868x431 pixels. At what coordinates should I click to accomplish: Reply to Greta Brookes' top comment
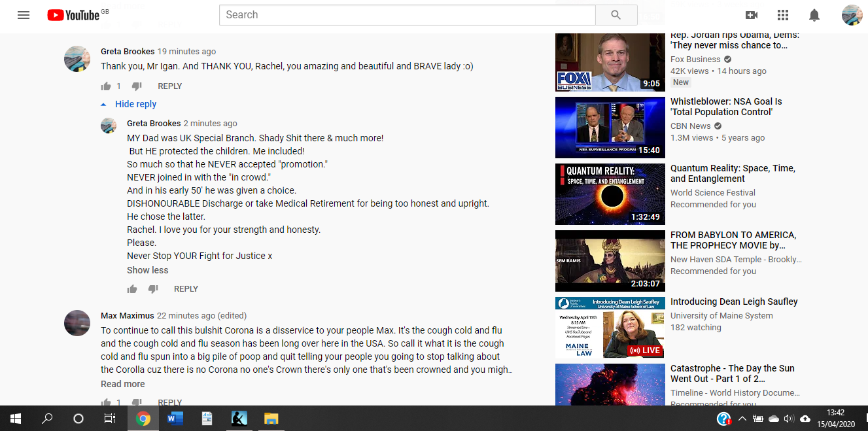(x=169, y=86)
